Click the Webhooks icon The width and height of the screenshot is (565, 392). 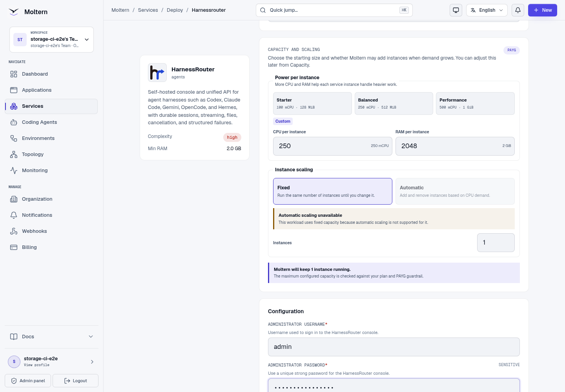point(14,231)
